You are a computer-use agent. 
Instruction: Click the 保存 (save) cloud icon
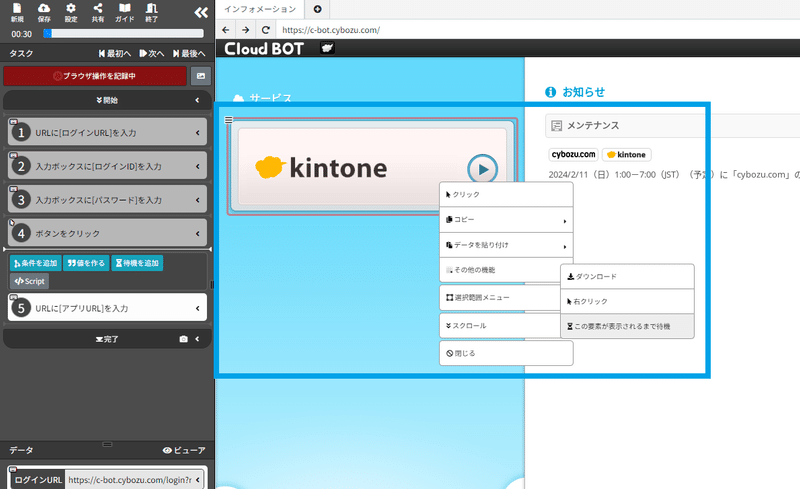[x=44, y=12]
